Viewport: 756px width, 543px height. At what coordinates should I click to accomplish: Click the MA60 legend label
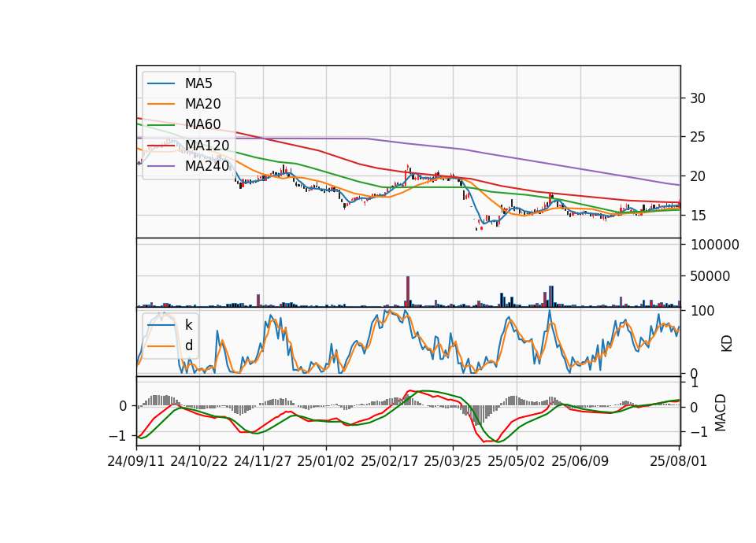(203, 124)
